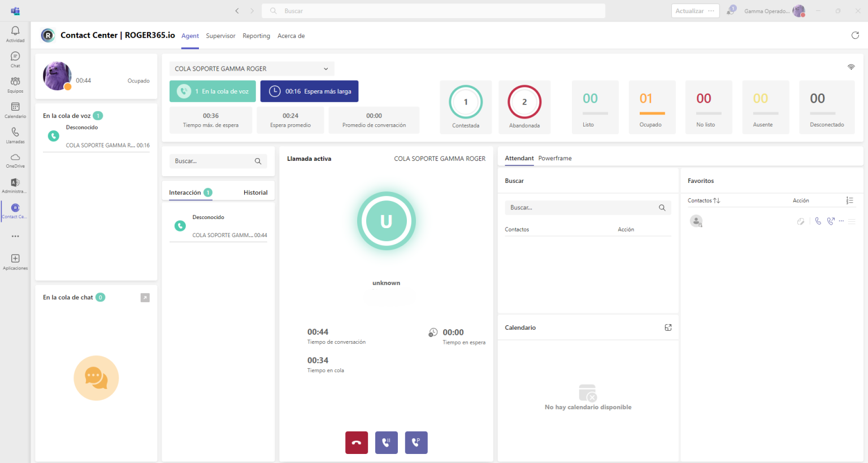Open more options for the favorite contact

(x=841, y=221)
